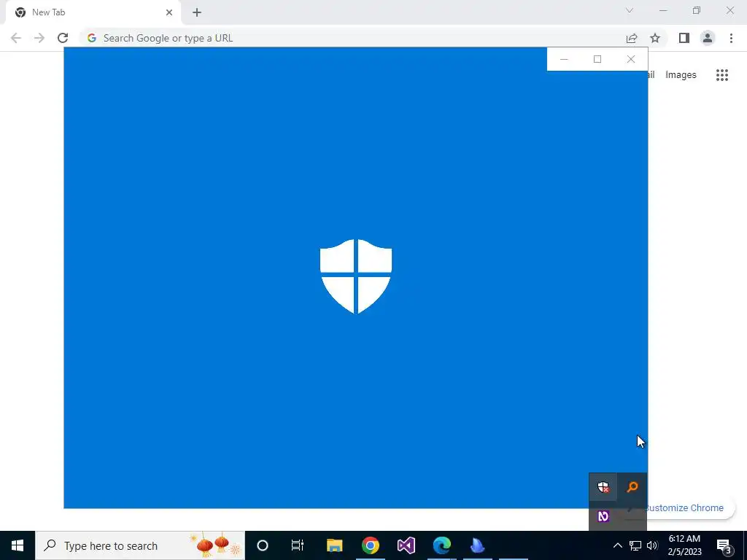
Task: Close the New Tab tab
Action: coord(169,12)
